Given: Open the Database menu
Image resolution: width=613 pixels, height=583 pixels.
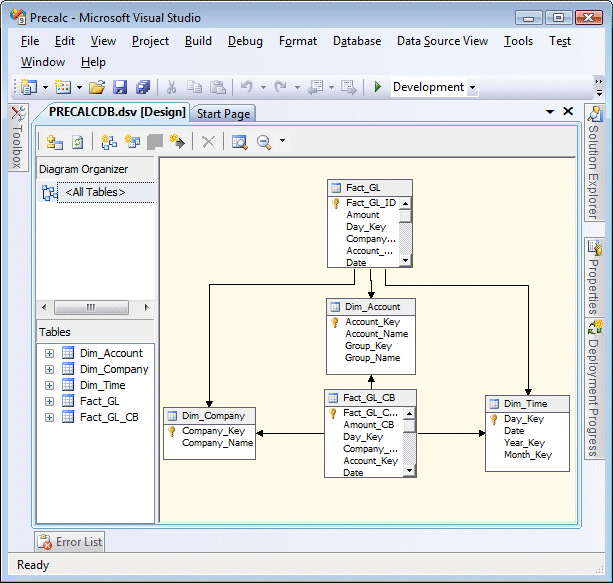Looking at the screenshot, I should [357, 41].
